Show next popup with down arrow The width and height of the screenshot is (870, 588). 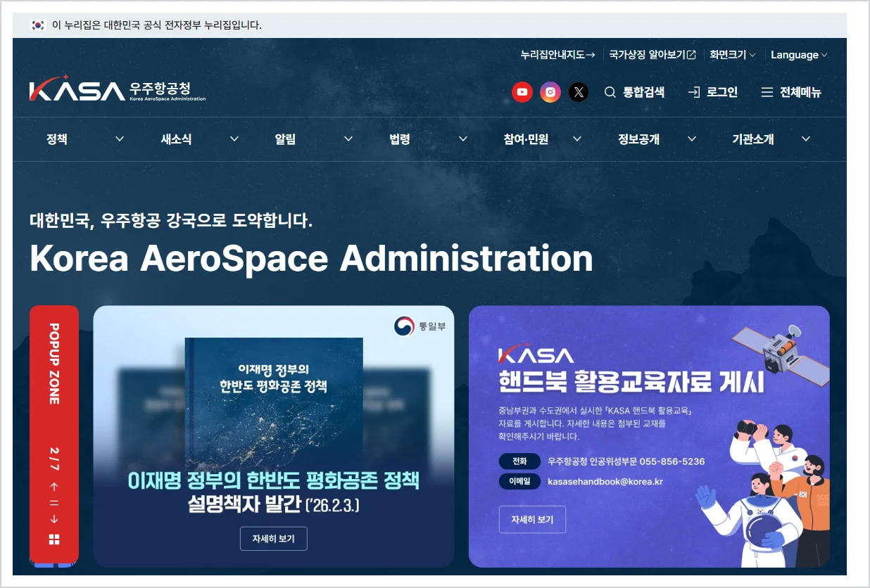point(54,520)
